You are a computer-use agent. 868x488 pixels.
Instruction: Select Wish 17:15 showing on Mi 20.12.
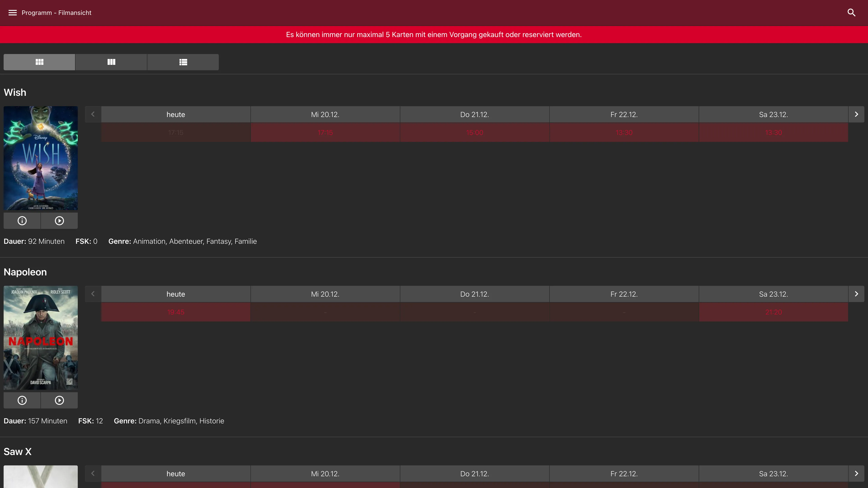click(x=325, y=133)
